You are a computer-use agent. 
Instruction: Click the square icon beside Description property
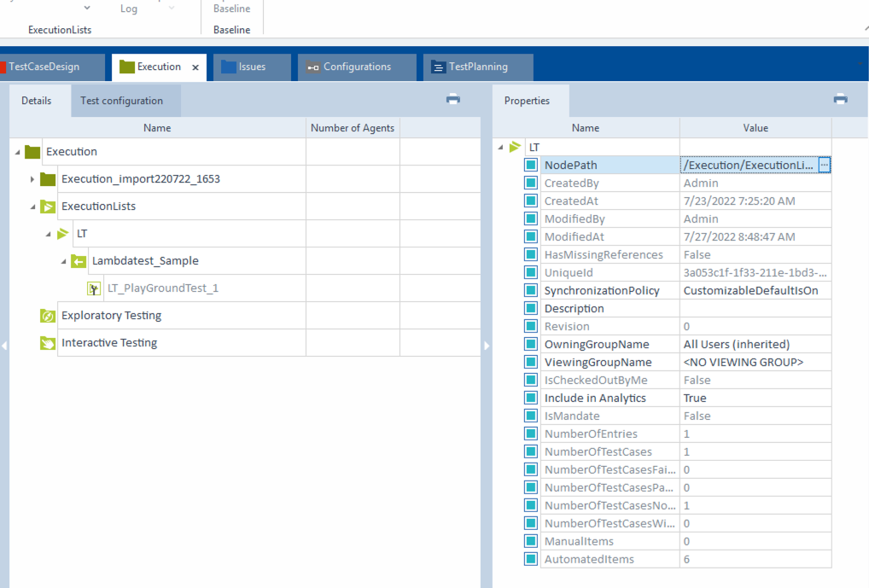point(531,309)
